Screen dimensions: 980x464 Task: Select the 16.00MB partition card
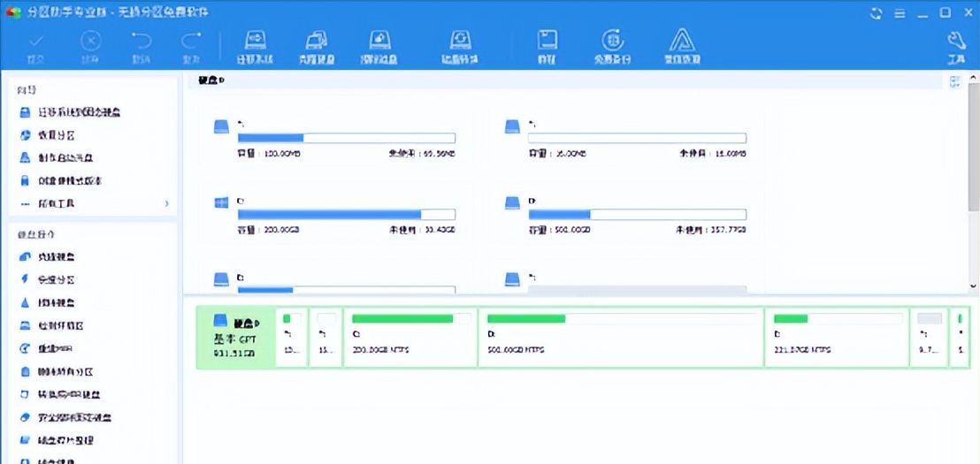pyautogui.click(x=625, y=137)
